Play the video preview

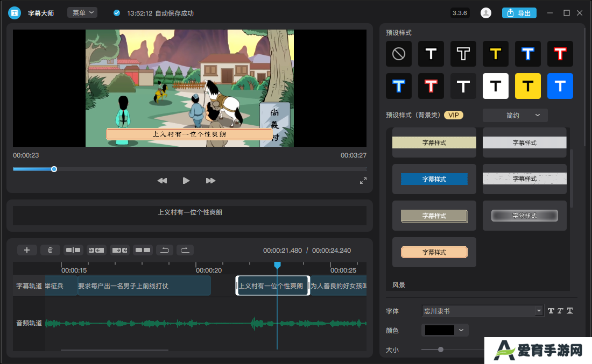(x=186, y=181)
